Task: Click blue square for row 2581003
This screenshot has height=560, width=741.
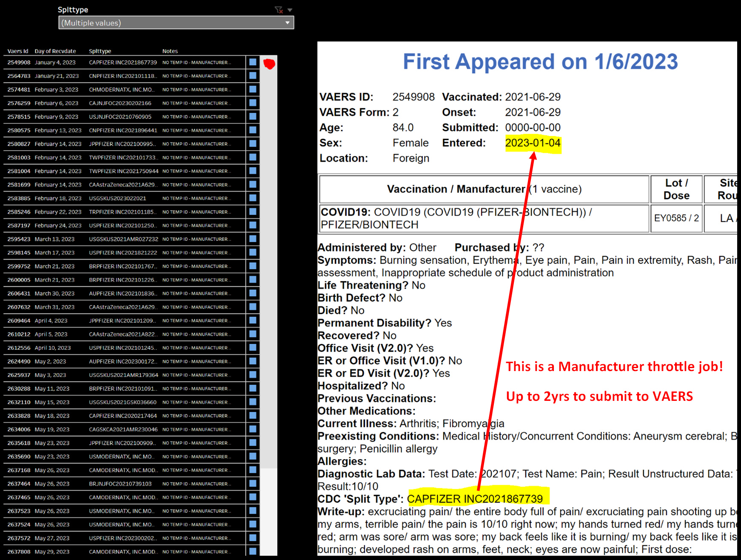Action: click(x=253, y=157)
